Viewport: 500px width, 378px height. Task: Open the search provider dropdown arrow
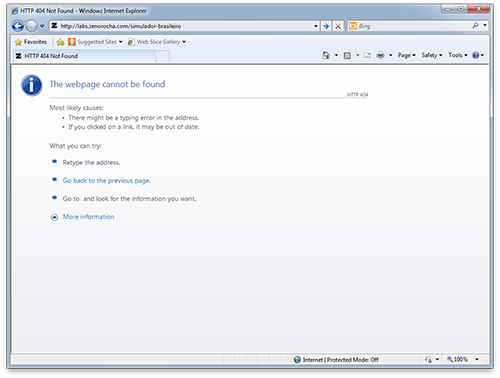[x=485, y=26]
